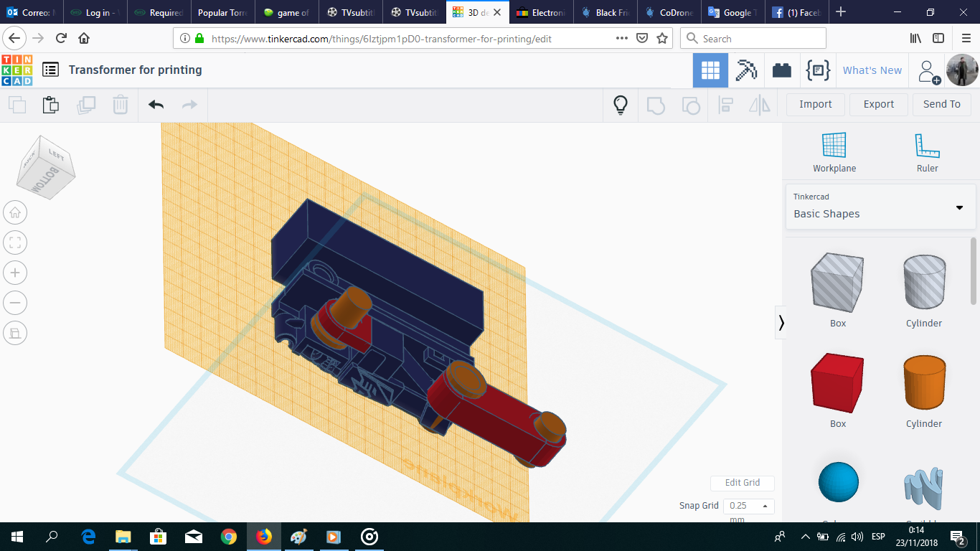Open the Firefox hamburger menu

coord(966,38)
